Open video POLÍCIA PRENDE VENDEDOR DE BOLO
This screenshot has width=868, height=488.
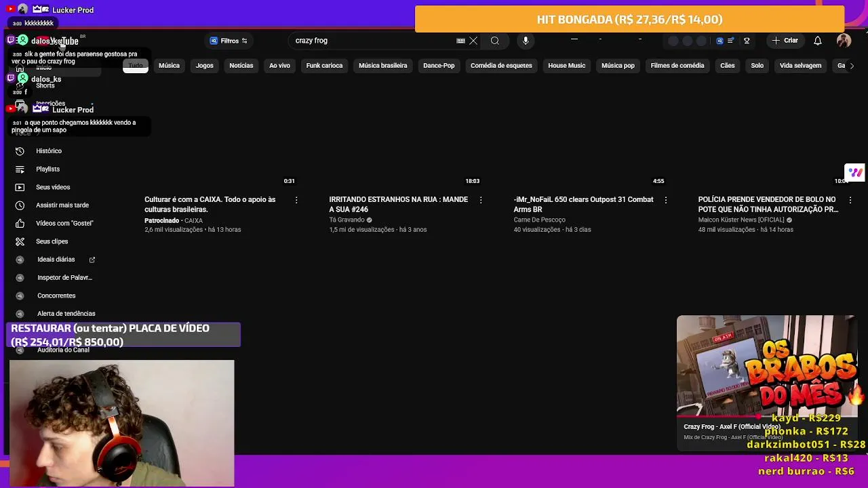pos(768,204)
